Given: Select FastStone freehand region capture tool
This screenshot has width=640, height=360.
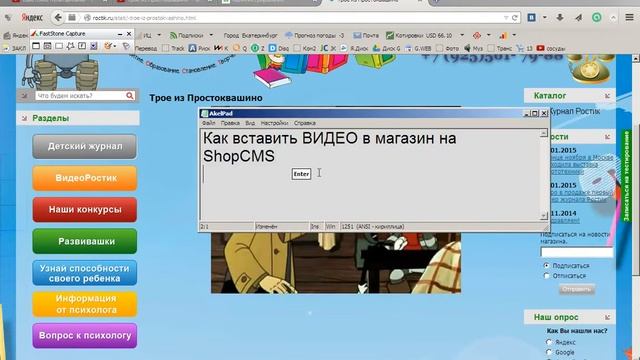Looking at the screenshot, I should pyautogui.click(x=70, y=46).
